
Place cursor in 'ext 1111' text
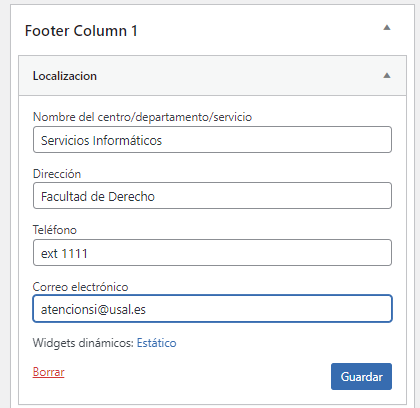coord(64,254)
